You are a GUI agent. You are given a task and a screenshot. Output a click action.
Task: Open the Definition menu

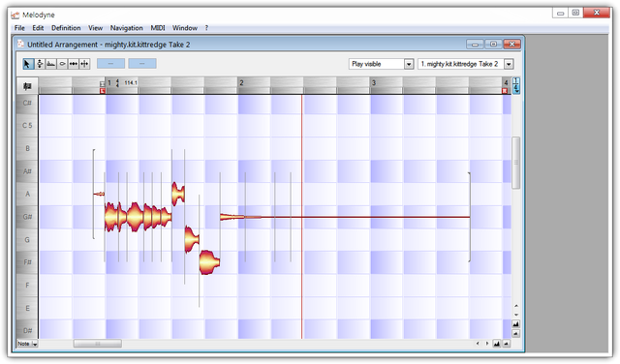tap(66, 28)
